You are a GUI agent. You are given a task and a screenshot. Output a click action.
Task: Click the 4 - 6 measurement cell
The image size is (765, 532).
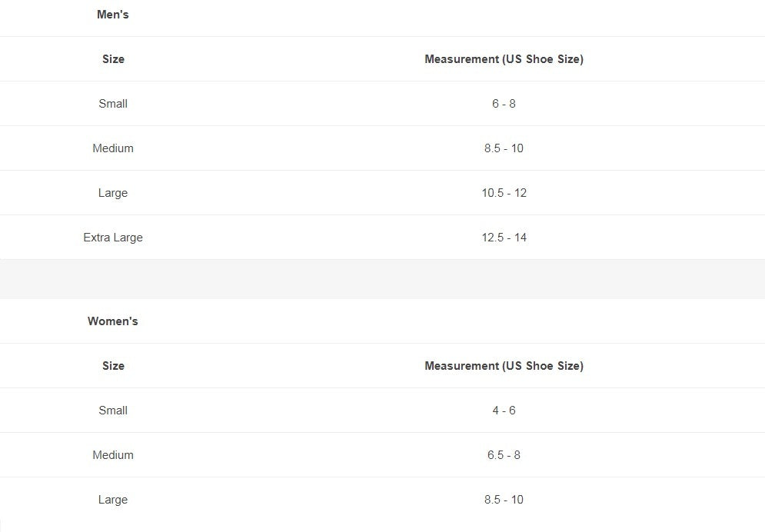tap(504, 411)
